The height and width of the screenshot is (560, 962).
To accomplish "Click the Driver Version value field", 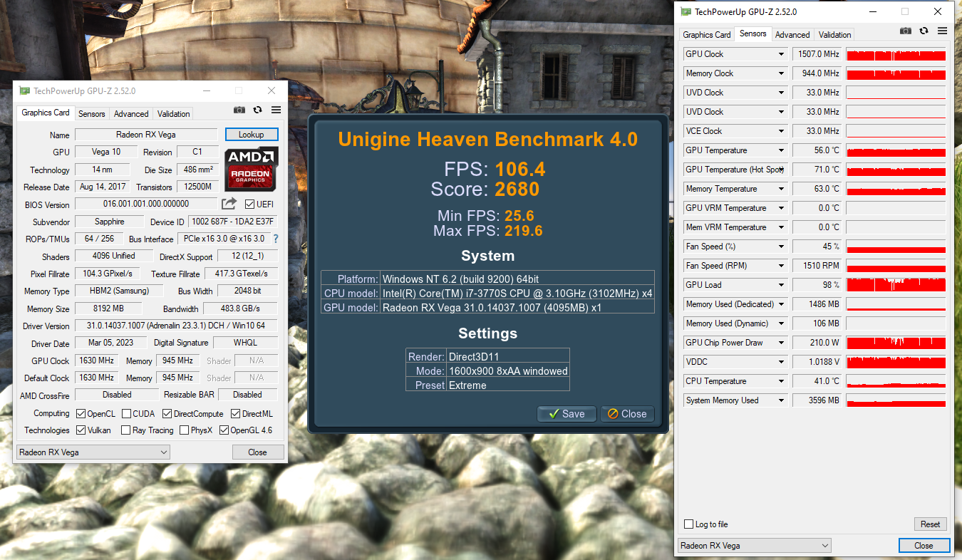I will [176, 326].
